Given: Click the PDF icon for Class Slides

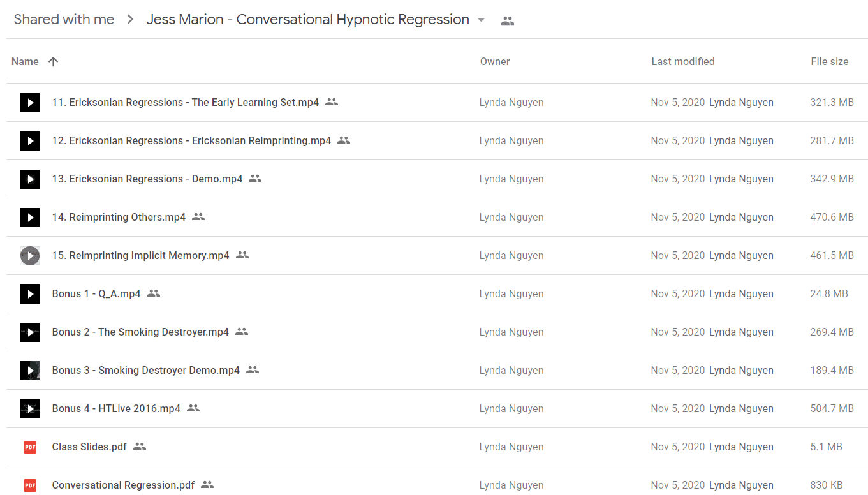Looking at the screenshot, I should coord(30,447).
